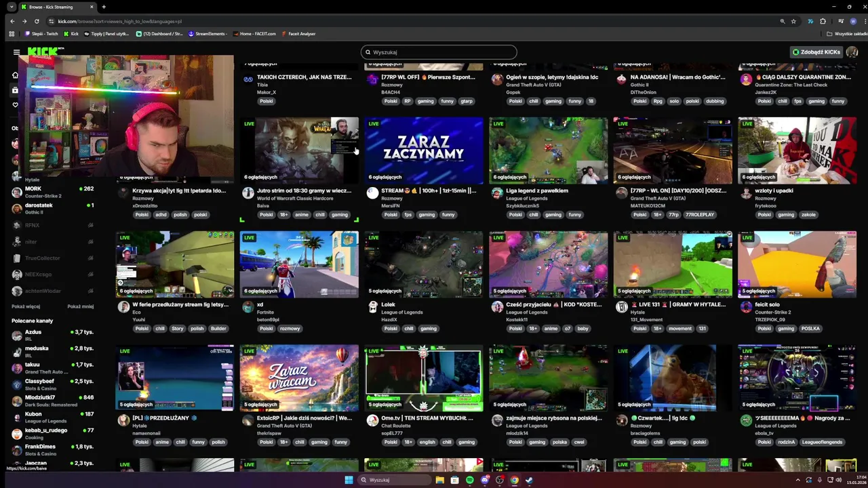Click the Pokaż mniej link in sidebar
868x488 pixels.
tap(81, 306)
